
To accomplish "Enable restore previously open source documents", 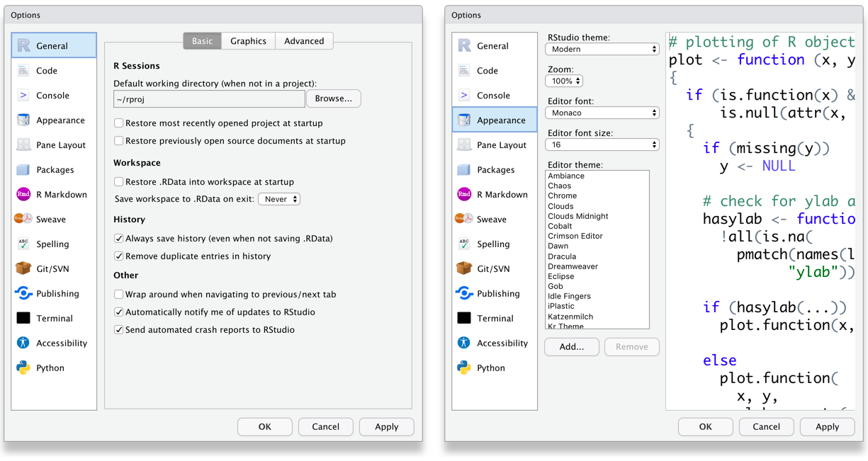I will (x=119, y=141).
